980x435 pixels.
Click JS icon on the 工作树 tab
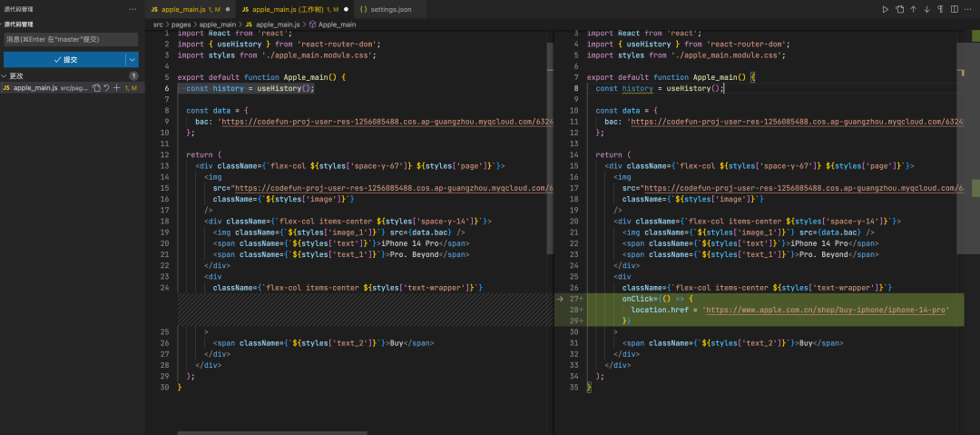coord(246,9)
